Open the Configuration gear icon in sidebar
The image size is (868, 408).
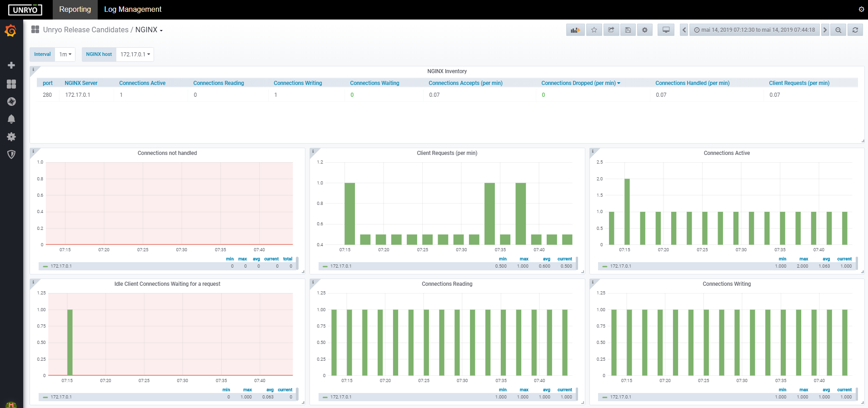[x=11, y=137]
